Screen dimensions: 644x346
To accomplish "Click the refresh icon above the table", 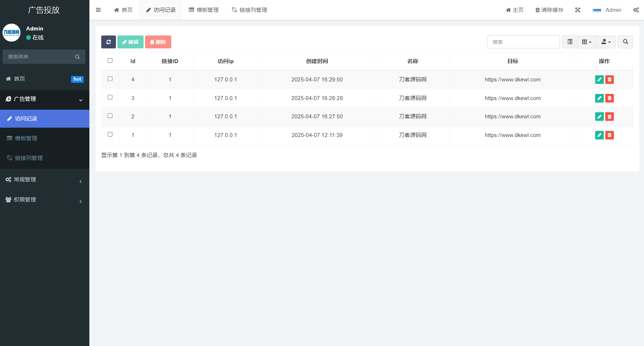I will (108, 42).
